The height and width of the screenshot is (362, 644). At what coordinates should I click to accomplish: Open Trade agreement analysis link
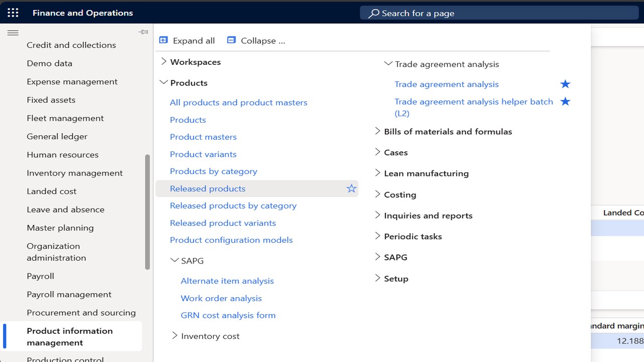pyautogui.click(x=447, y=84)
